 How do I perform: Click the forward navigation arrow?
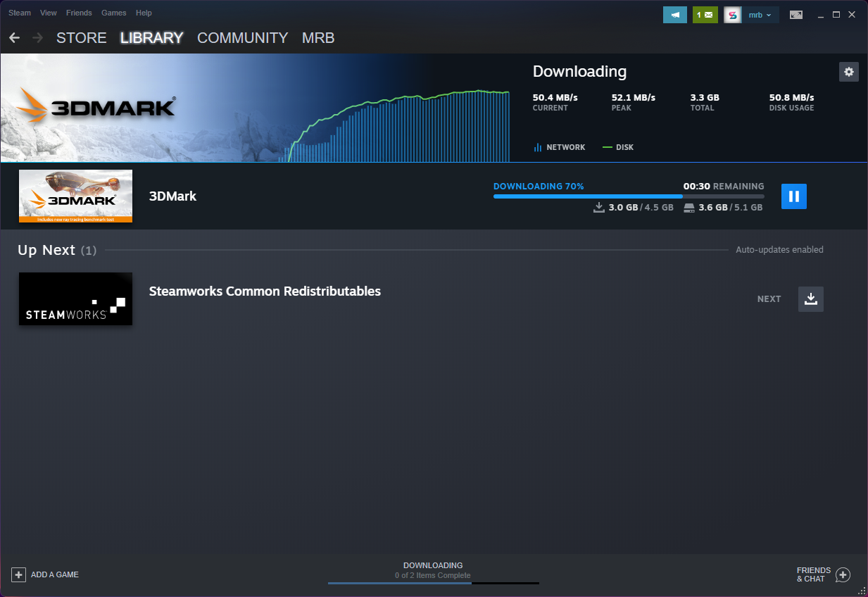click(38, 37)
